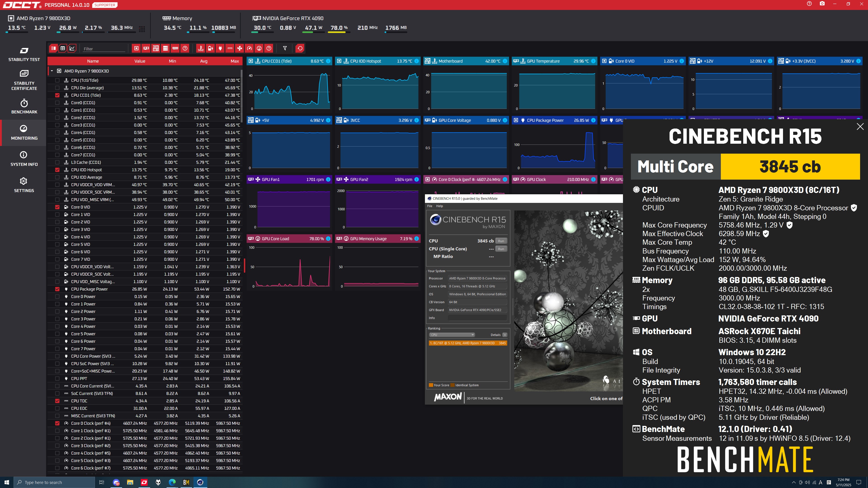Switch to the graph-only view icon

[x=72, y=48]
